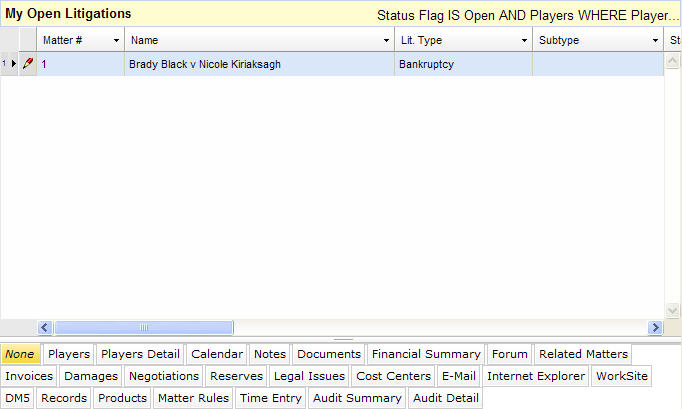Open the Cost Centers tab
The height and width of the screenshot is (409, 682).
(x=393, y=375)
